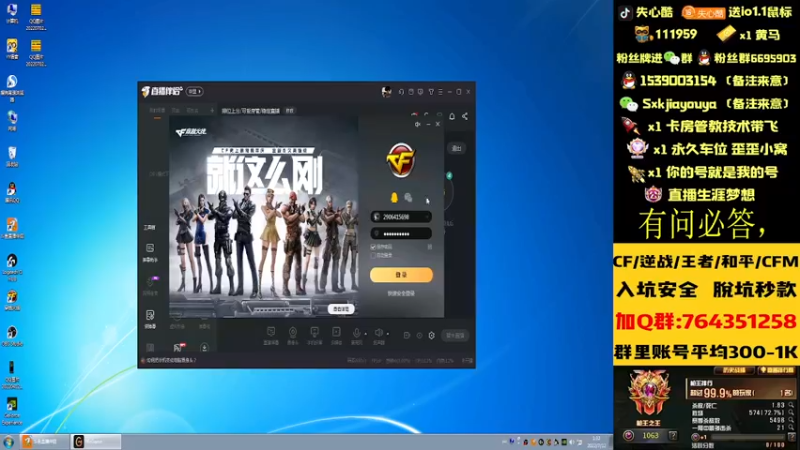Viewport: 800px width, 450px height.
Task: Click the 退出 exit button
Action: pos(457,148)
